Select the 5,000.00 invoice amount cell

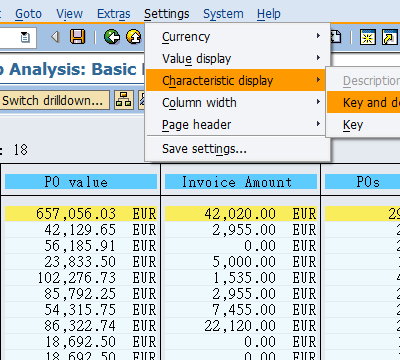click(241, 262)
